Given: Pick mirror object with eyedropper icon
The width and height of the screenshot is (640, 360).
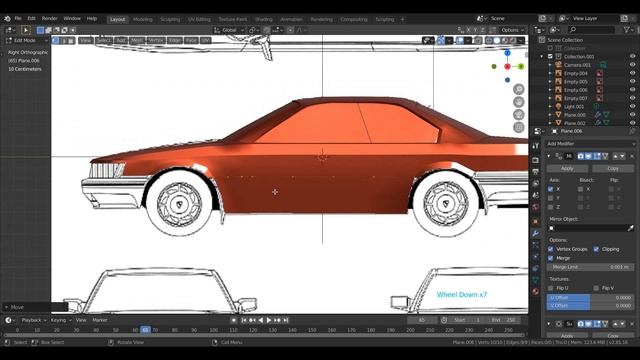Looking at the screenshot, I should (631, 228).
